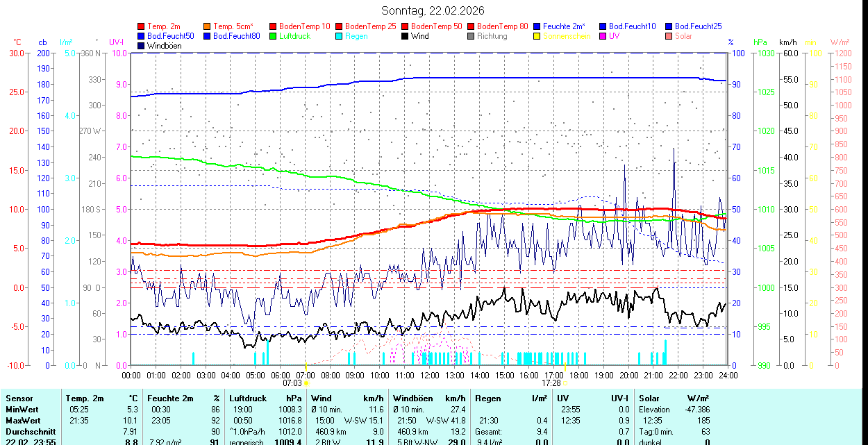Toggle the magenta UV legend swatch
This screenshot has height=445, width=868.
tap(603, 36)
